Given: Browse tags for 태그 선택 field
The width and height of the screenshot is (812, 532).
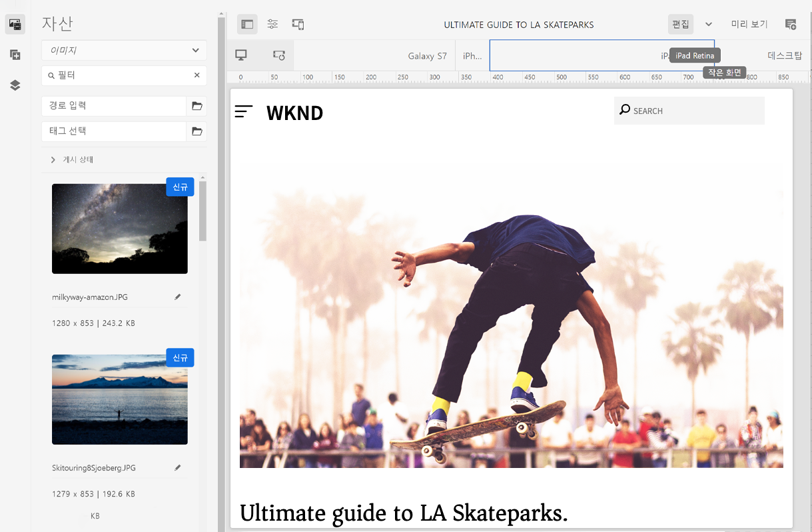Looking at the screenshot, I should click(x=197, y=131).
